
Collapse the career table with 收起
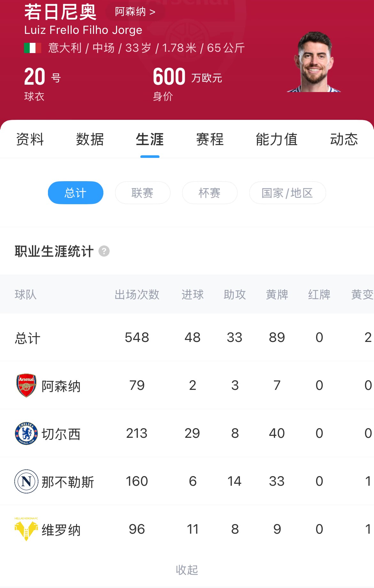point(187,570)
